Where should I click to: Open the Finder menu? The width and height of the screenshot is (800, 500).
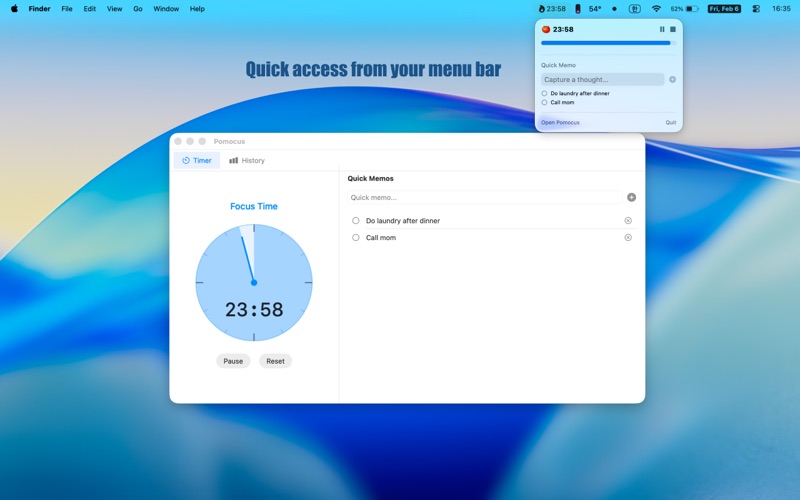[x=39, y=9]
